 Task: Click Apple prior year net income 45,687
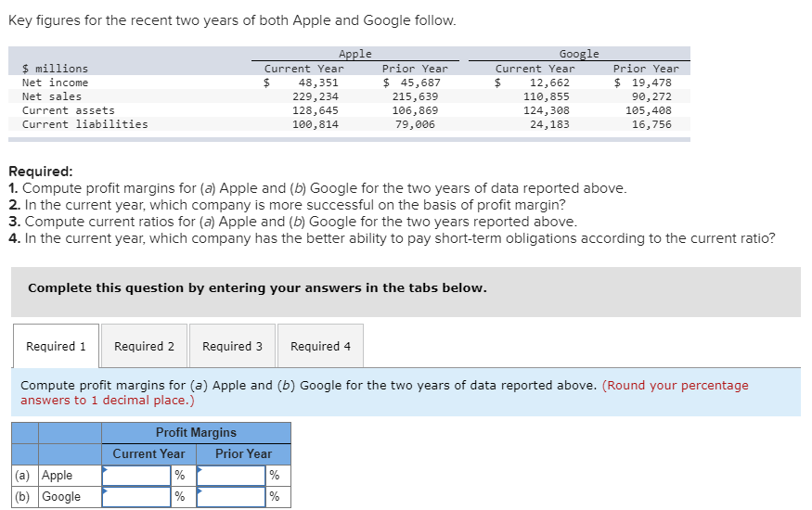[x=420, y=83]
